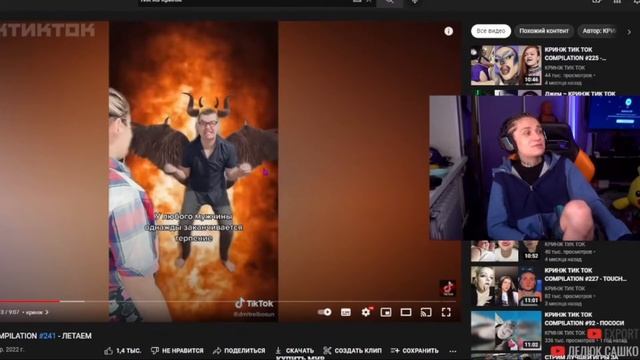Select the 'Автор: КРИ…' filter chip
Viewport: 640px width, 360px height.
coord(598,31)
